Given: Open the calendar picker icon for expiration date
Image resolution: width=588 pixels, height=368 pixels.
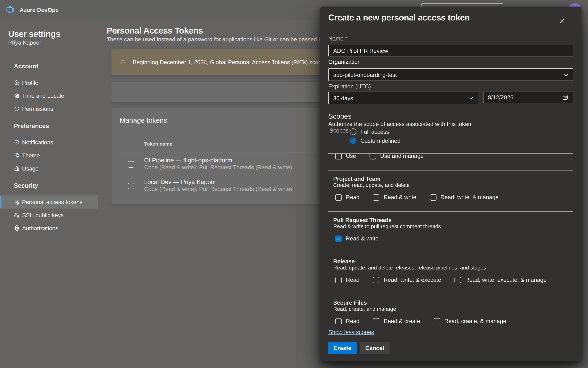Looking at the screenshot, I should [565, 97].
